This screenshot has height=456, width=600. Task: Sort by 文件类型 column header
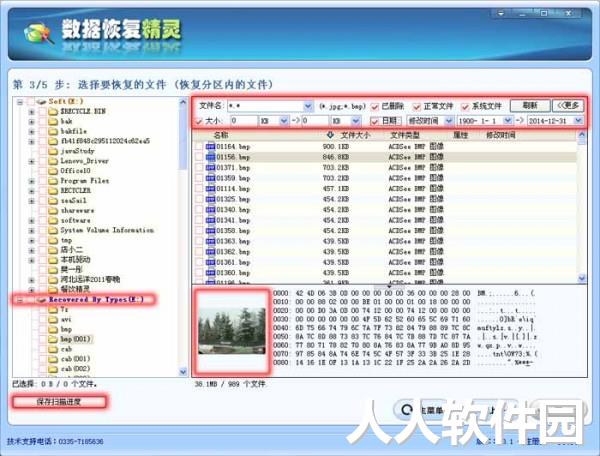click(405, 135)
